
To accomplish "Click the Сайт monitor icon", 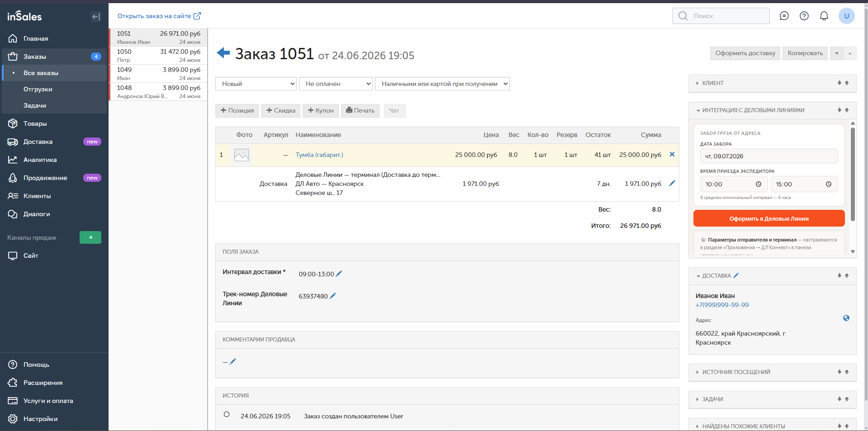I will [x=13, y=256].
